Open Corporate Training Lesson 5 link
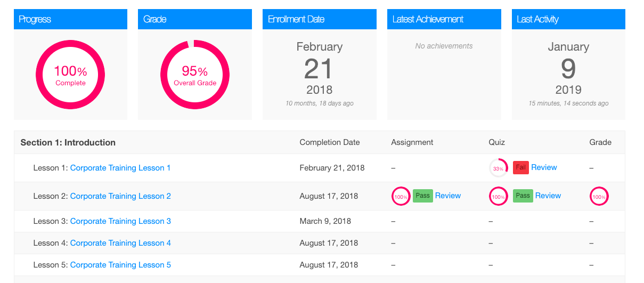The width and height of the screenshot is (644, 283). 120,265
